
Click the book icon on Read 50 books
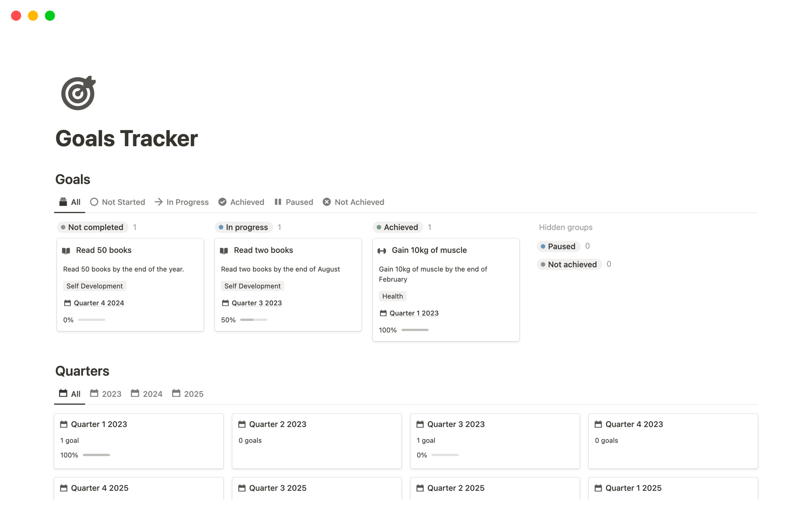pos(66,251)
